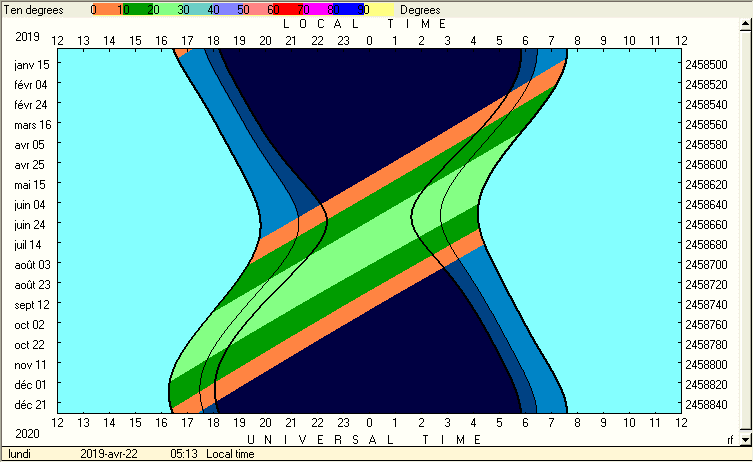Image resolution: width=754 pixels, height=463 pixels.
Task: Click the 'oct 22' date label
Action: 29,345
